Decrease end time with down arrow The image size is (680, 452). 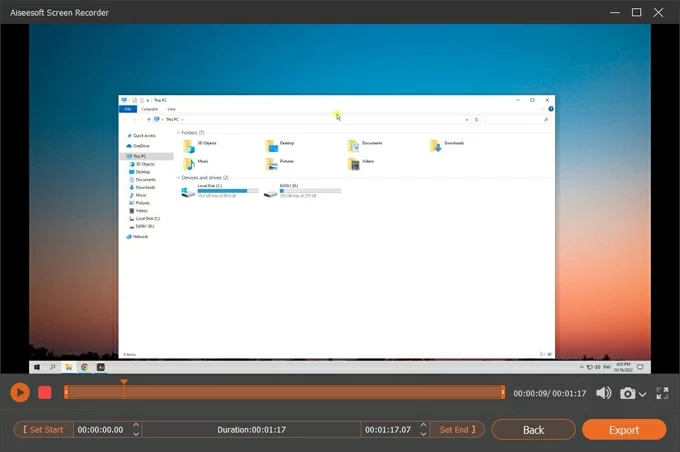coord(424,435)
